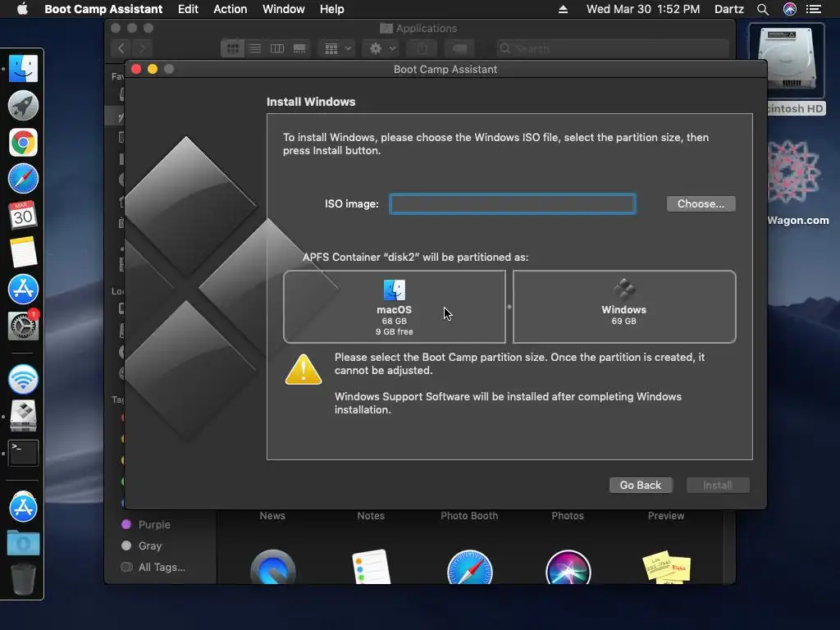Click Choose... to pick ISO file
Screen dimensions: 840x630
pyautogui.click(x=701, y=203)
